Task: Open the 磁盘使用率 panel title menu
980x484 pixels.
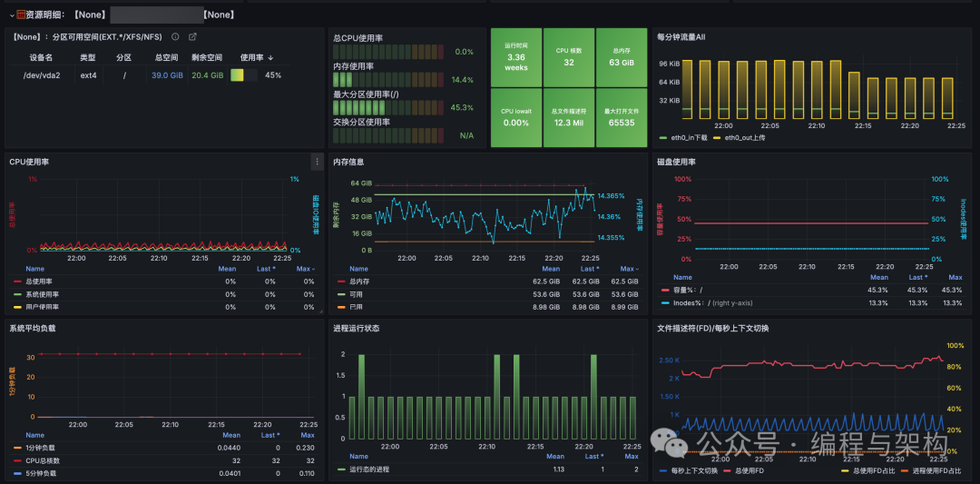Action: tap(677, 162)
